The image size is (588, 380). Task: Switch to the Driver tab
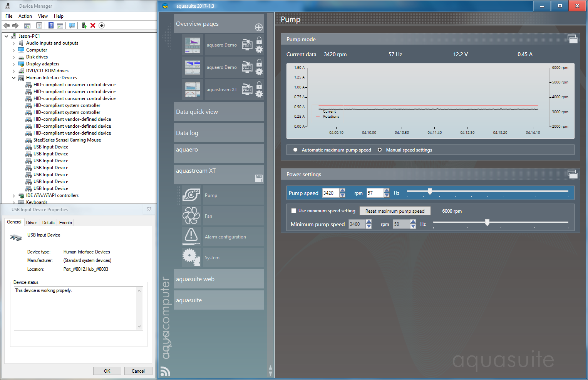(32, 223)
